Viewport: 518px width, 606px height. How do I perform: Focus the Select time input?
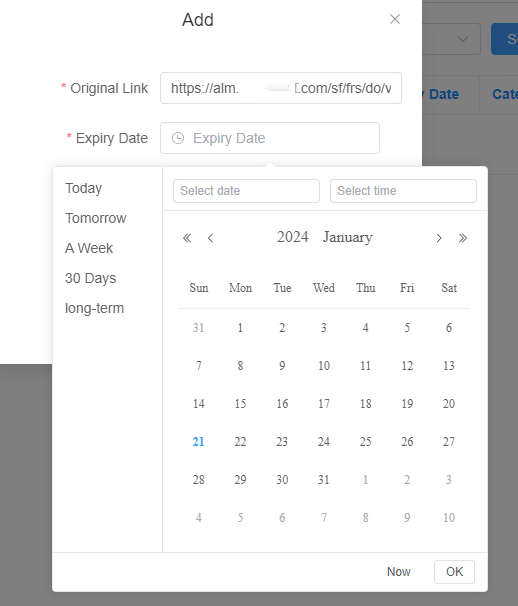403,191
